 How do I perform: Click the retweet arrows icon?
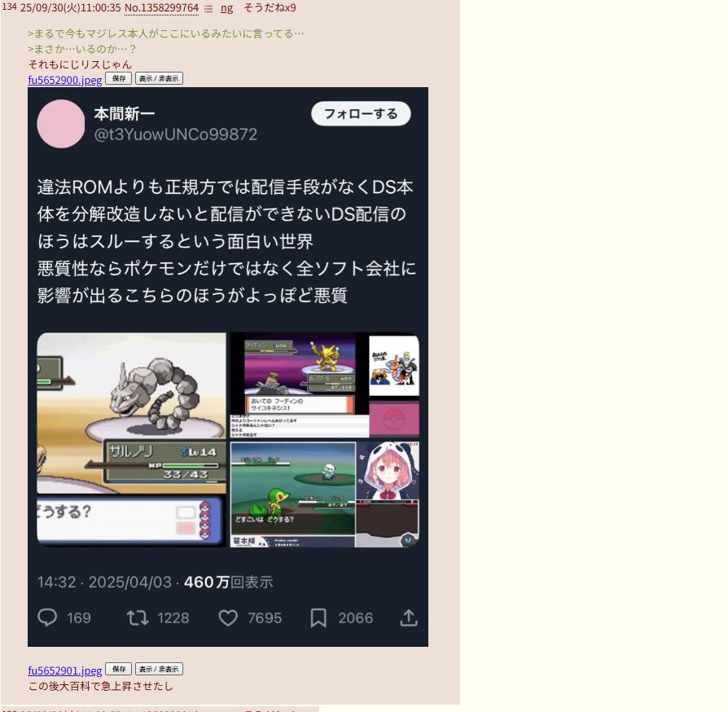[138, 618]
